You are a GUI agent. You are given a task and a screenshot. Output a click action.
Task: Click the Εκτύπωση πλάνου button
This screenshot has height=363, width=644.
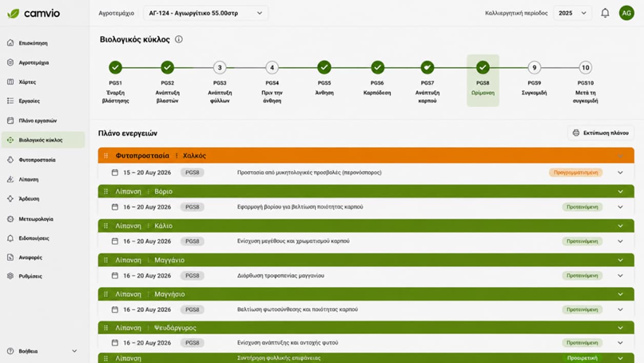600,133
